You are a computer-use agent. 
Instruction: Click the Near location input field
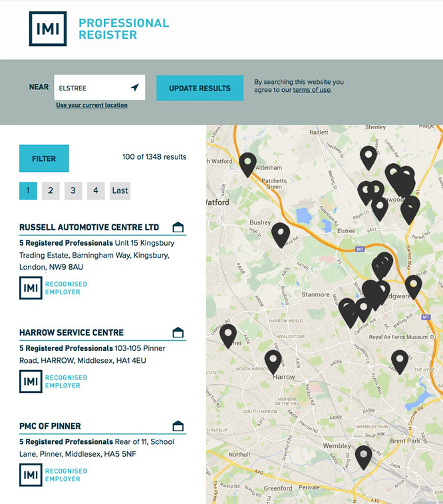click(100, 87)
